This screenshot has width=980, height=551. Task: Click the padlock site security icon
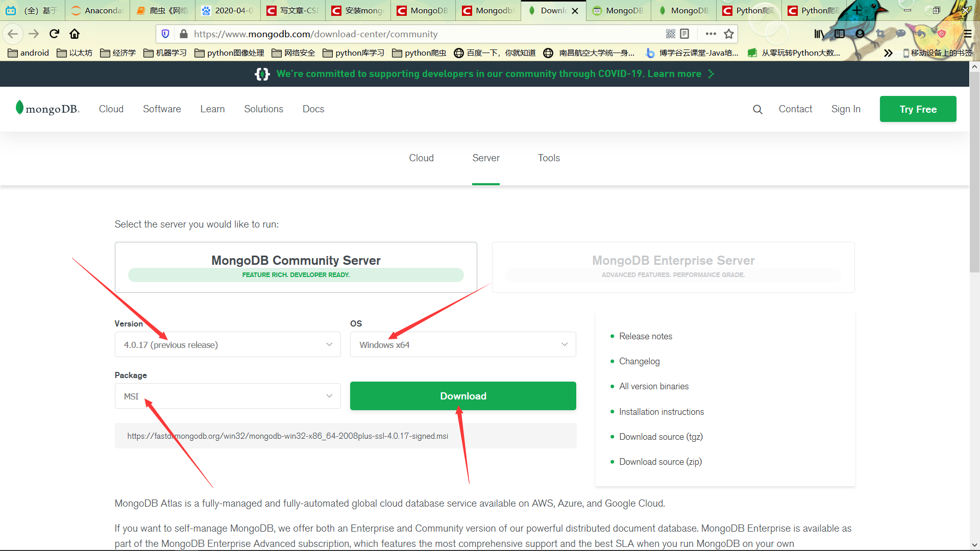183,34
